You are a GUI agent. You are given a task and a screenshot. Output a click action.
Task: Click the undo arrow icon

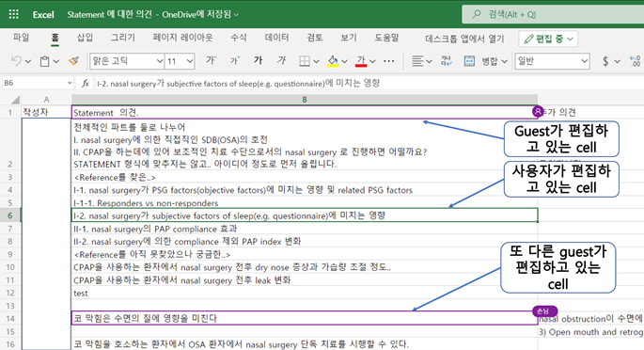coord(16,61)
